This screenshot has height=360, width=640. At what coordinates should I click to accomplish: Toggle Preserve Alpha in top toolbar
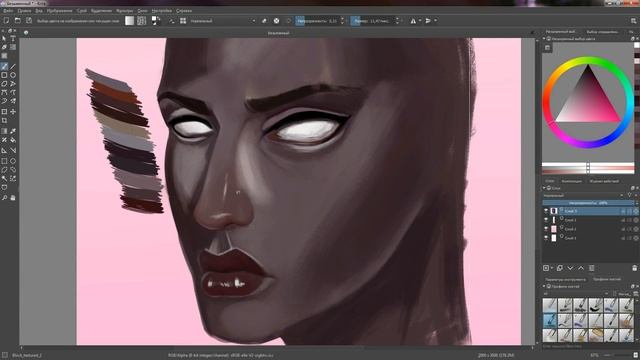(276, 20)
